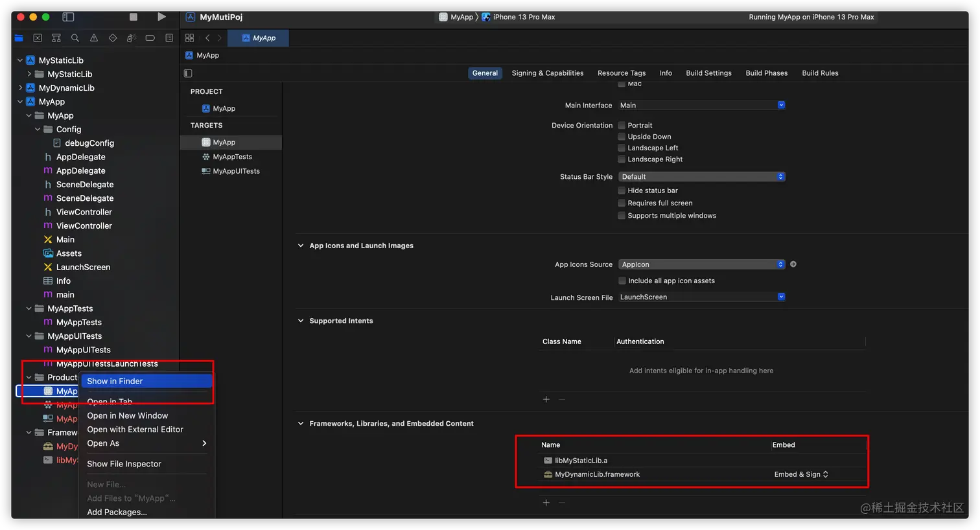Choose Open in New Window
Viewport: 980px width, 530px height.
coord(147,415)
